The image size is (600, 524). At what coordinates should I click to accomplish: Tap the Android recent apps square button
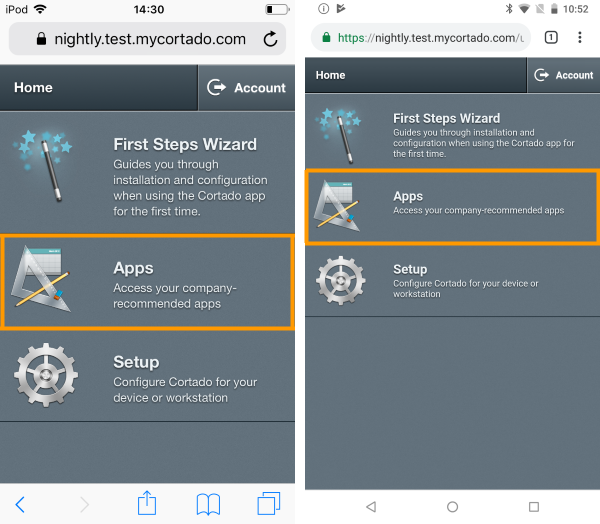coord(534,507)
